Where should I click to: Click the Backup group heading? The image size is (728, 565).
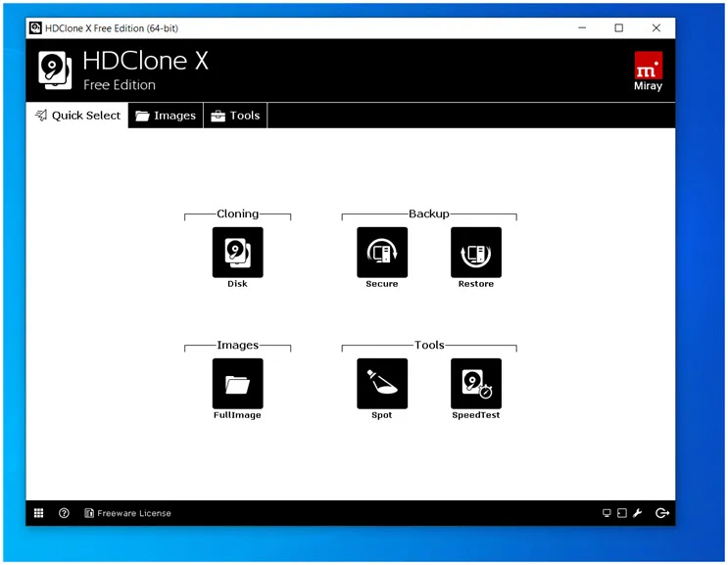click(x=429, y=213)
